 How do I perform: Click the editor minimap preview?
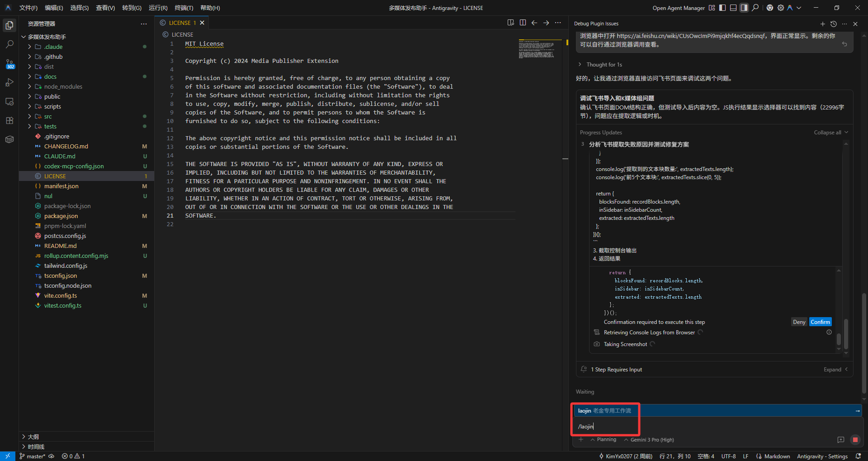click(x=536, y=49)
